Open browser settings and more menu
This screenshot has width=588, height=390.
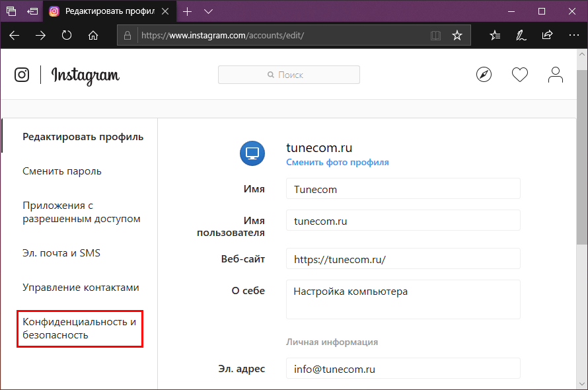(x=573, y=35)
